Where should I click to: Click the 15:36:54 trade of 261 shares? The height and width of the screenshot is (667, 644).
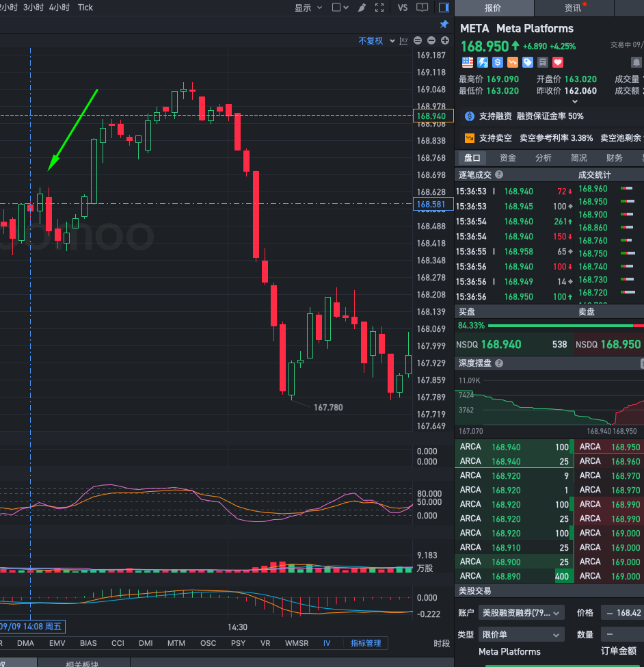point(514,222)
